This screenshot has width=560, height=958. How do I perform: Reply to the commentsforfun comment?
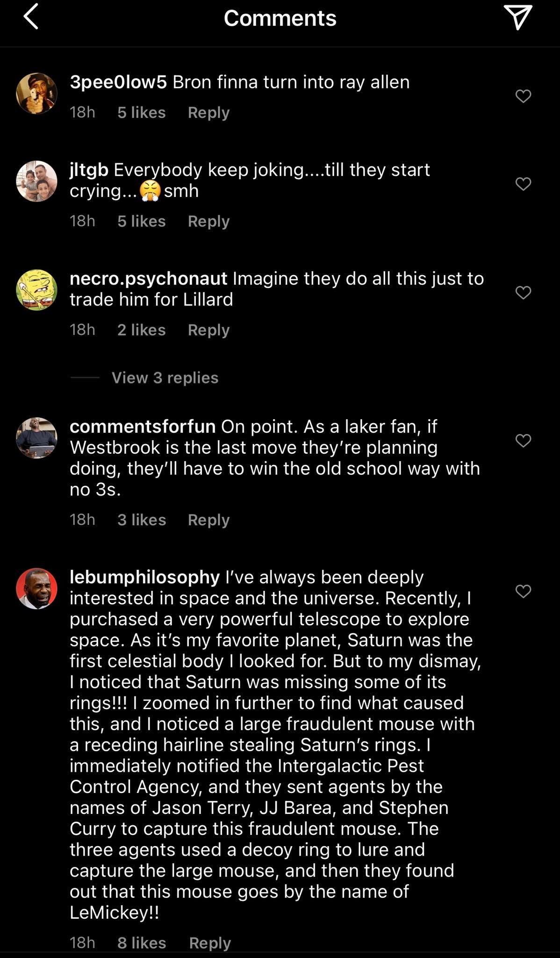click(x=208, y=520)
